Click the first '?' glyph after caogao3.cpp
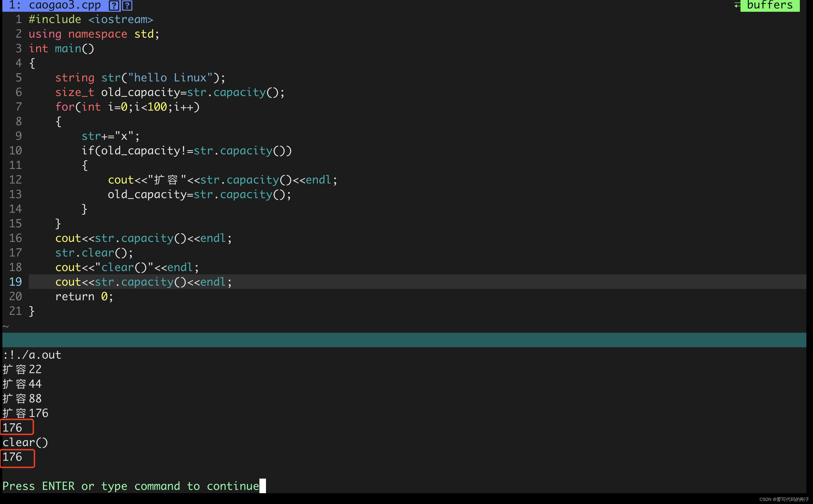 [114, 5]
